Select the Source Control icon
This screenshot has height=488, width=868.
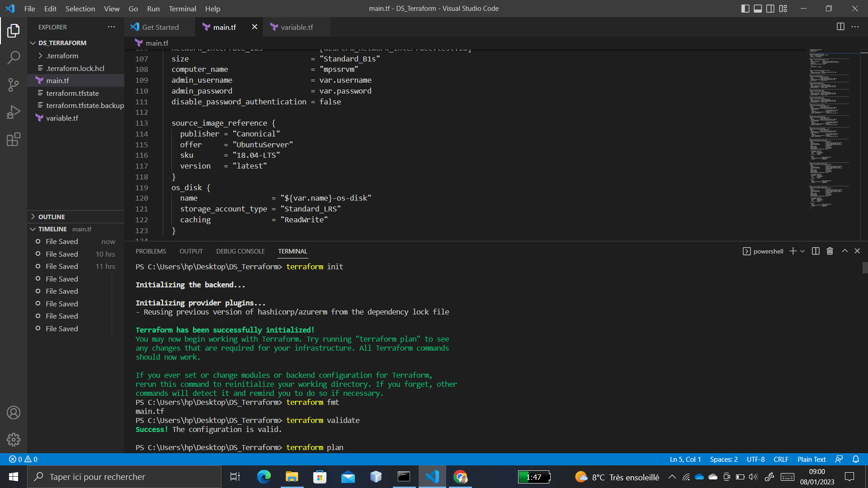[x=14, y=85]
